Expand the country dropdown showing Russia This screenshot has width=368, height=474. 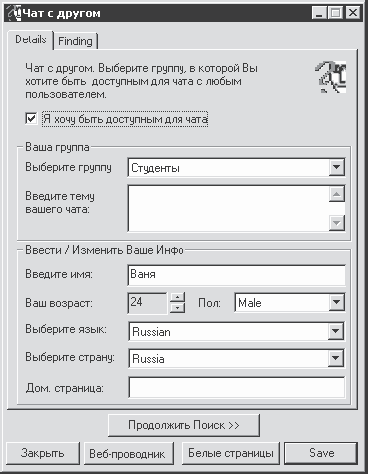pyautogui.click(x=237, y=358)
